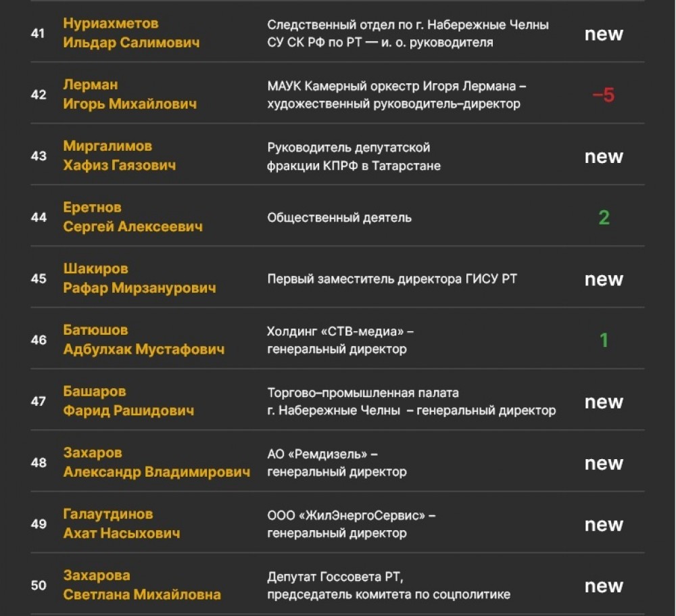Select the name Батюшов Адбулхак Мустафович
Screen dimensions: 676x616
tap(144, 340)
